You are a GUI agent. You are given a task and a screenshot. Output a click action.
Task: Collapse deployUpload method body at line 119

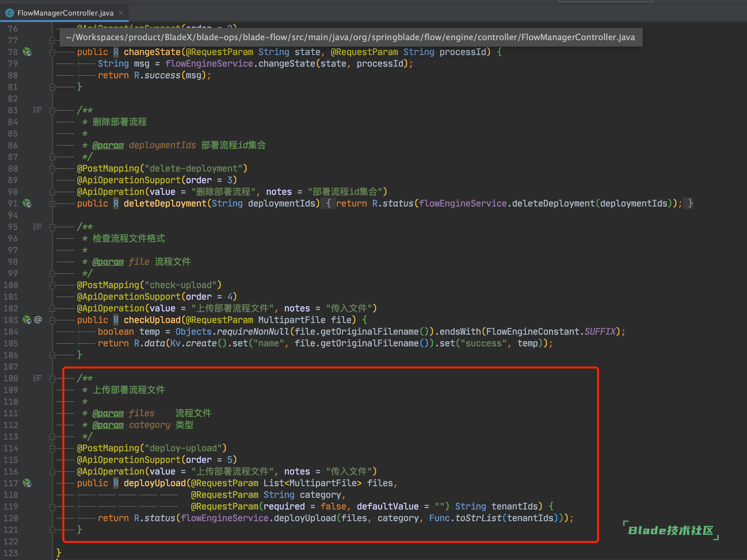click(x=52, y=507)
